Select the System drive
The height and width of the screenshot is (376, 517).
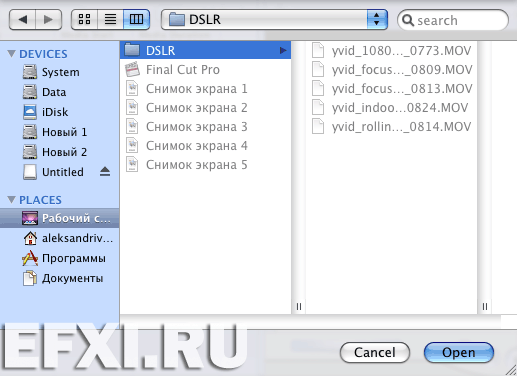(59, 72)
